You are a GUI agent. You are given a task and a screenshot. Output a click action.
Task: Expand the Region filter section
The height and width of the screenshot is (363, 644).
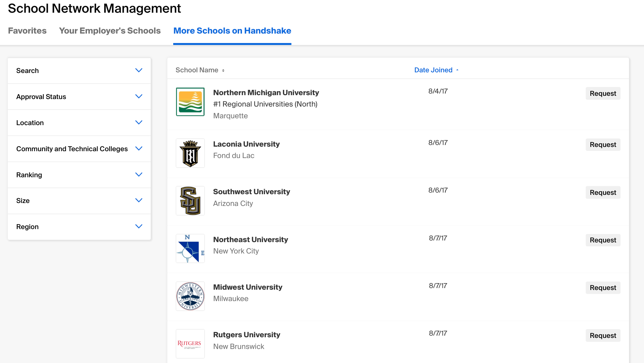click(139, 226)
